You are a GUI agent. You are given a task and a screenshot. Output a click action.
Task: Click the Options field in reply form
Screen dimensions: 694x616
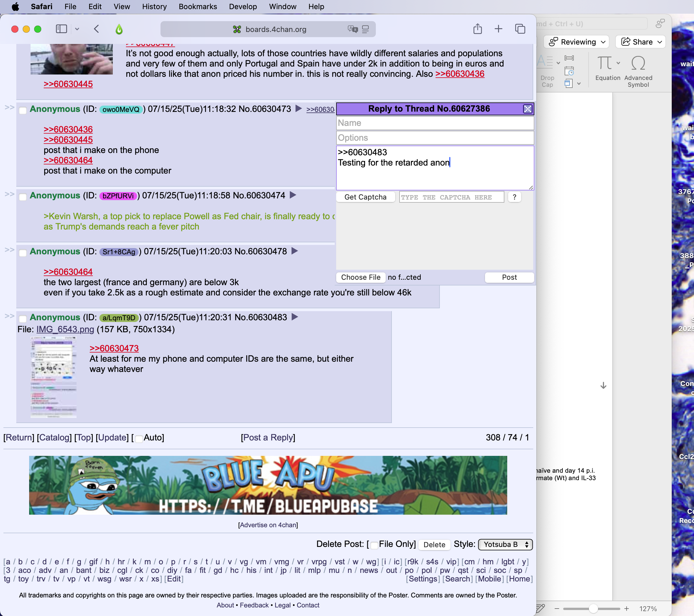435,138
